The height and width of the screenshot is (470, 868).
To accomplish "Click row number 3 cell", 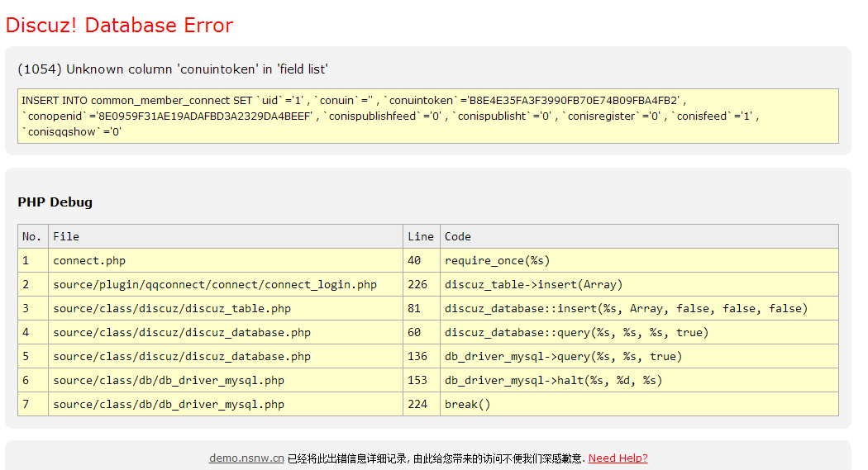I will click(33, 309).
